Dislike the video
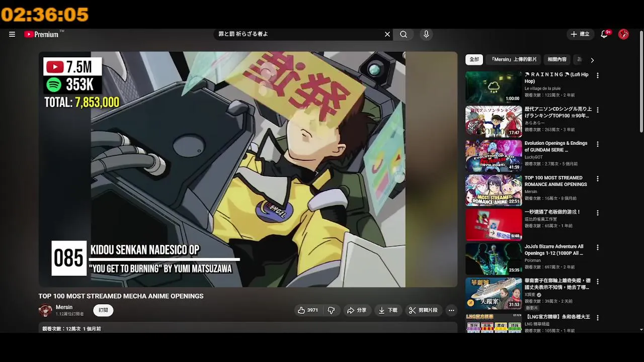 click(x=331, y=310)
